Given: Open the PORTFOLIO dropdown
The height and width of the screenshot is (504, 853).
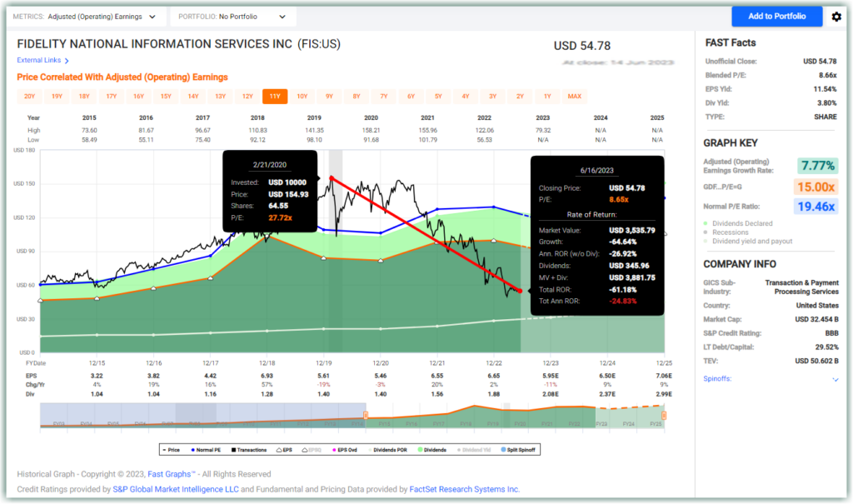Looking at the screenshot, I should pyautogui.click(x=233, y=17).
